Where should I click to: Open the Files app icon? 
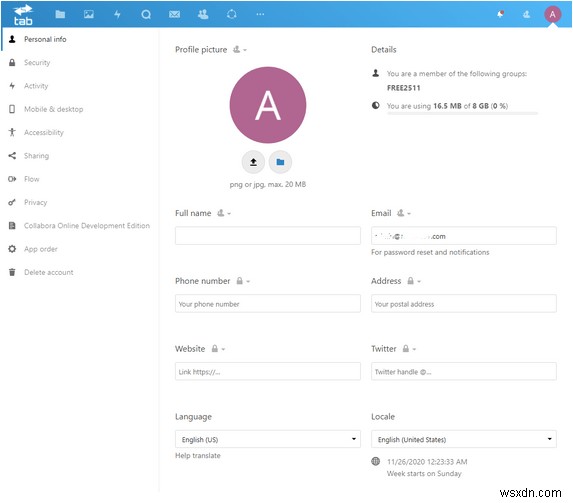[x=60, y=14]
